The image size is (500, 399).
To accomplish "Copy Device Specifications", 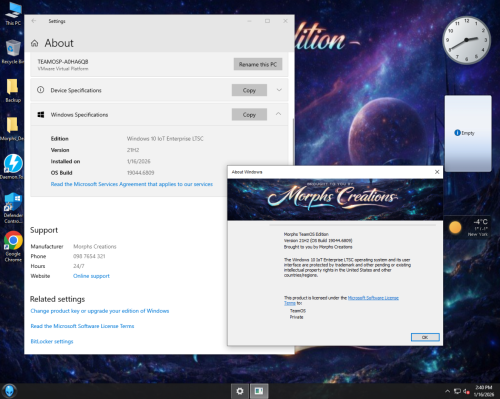I will tap(249, 90).
